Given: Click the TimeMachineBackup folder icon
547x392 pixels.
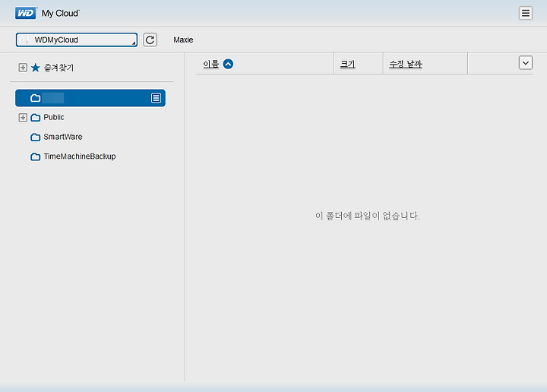Looking at the screenshot, I should 35,156.
